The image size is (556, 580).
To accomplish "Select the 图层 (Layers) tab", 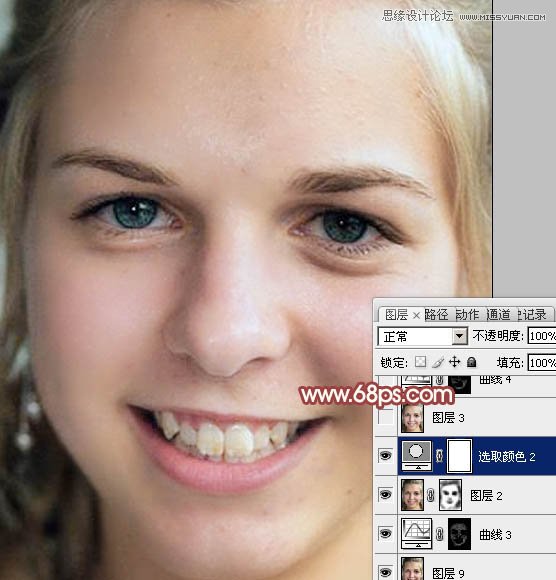I will [396, 315].
